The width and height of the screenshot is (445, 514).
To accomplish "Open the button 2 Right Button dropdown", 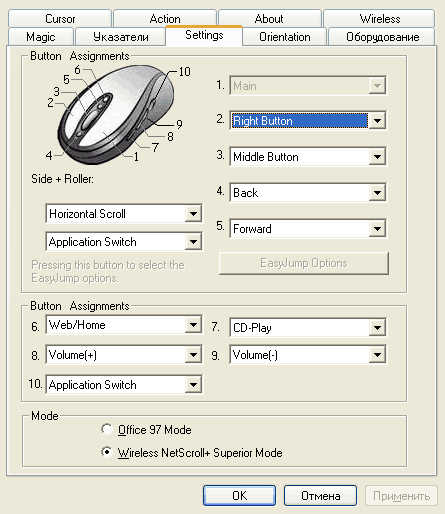I will click(308, 120).
